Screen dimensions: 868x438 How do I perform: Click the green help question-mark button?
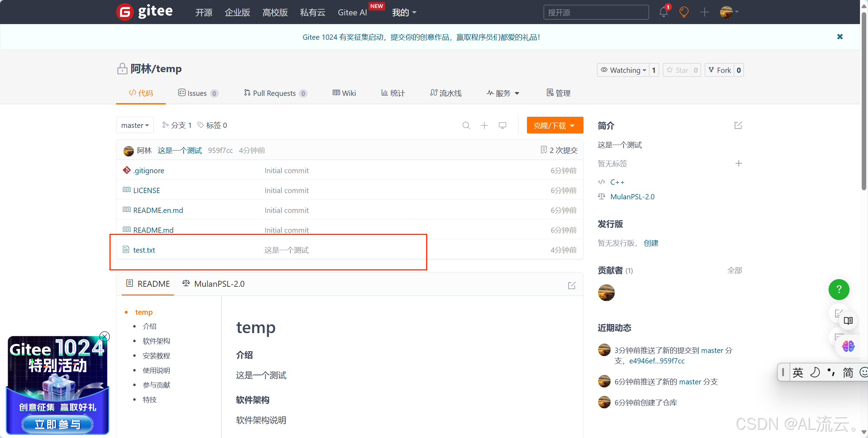point(839,289)
